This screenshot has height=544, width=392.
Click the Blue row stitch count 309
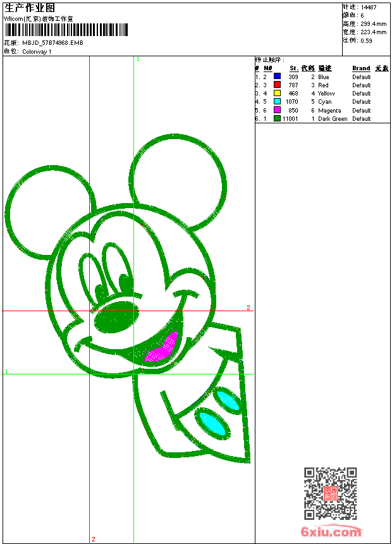293,77
